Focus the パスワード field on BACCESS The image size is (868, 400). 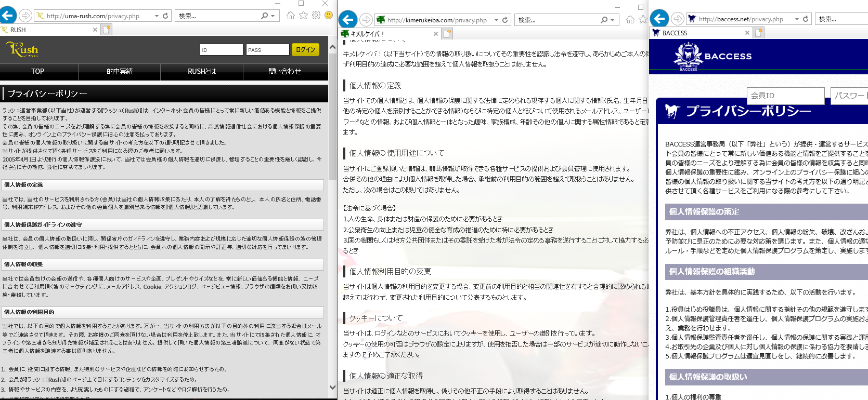(x=849, y=96)
